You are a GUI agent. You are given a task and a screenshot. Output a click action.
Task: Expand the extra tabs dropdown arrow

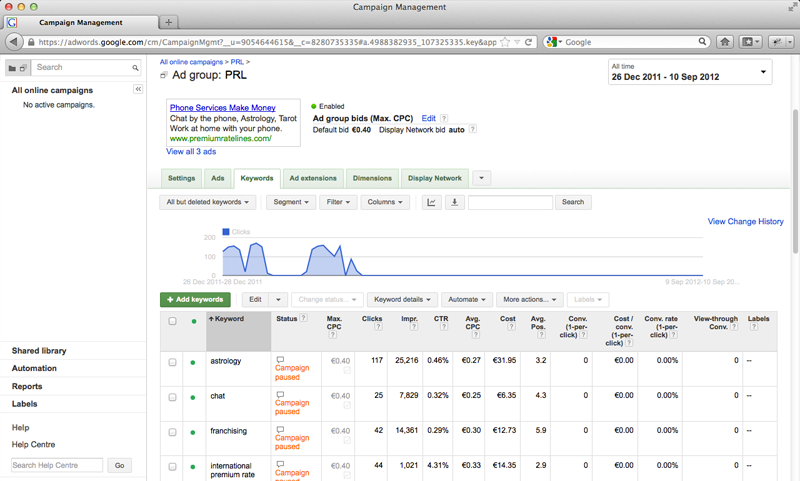click(x=482, y=178)
